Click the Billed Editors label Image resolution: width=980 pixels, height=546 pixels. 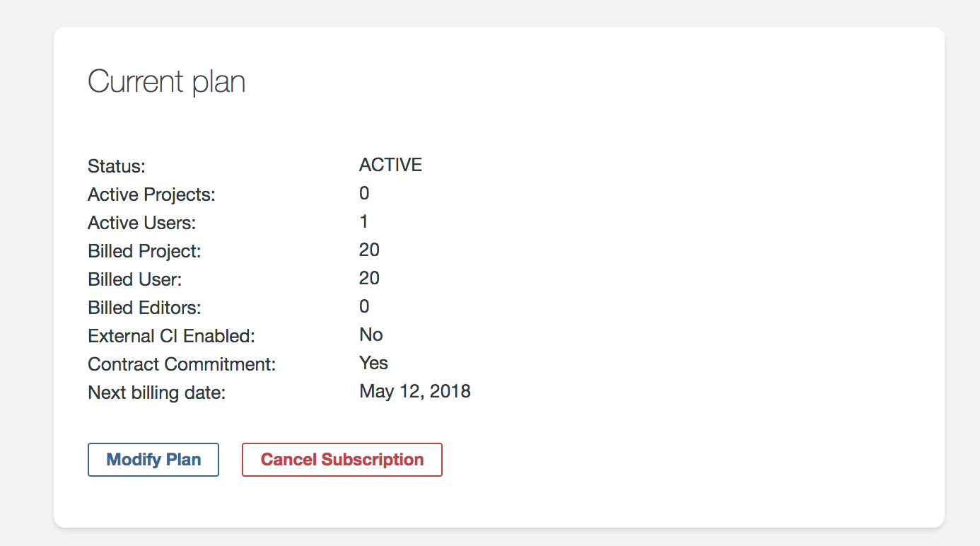[x=144, y=308]
